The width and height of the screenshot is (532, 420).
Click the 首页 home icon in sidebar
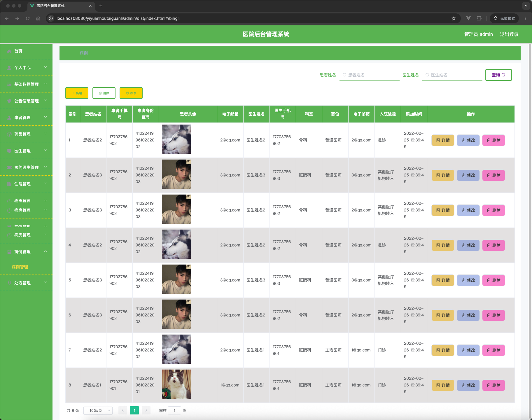point(9,51)
